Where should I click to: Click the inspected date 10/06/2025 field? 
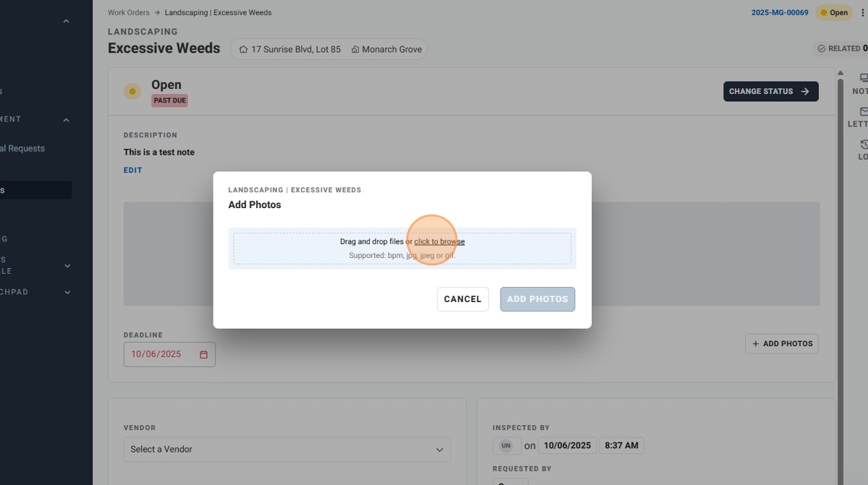(568, 446)
